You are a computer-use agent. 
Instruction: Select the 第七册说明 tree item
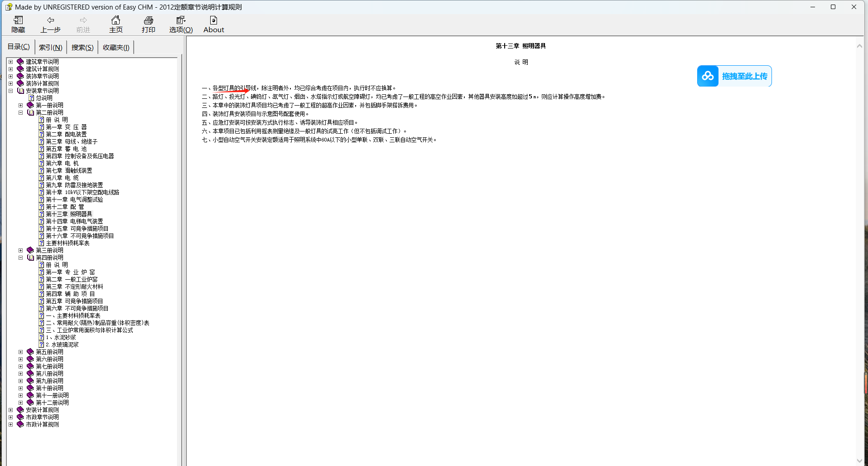49,366
